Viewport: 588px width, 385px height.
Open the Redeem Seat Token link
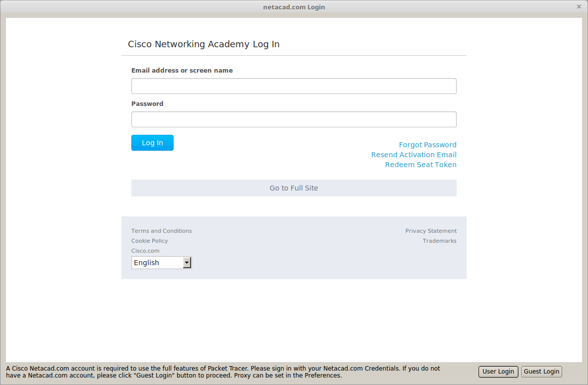421,165
